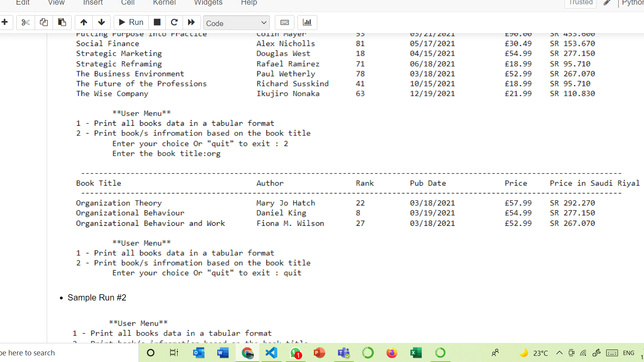Open the People icon in taskbar
The width and height of the screenshot is (644, 362).
click(x=495, y=353)
